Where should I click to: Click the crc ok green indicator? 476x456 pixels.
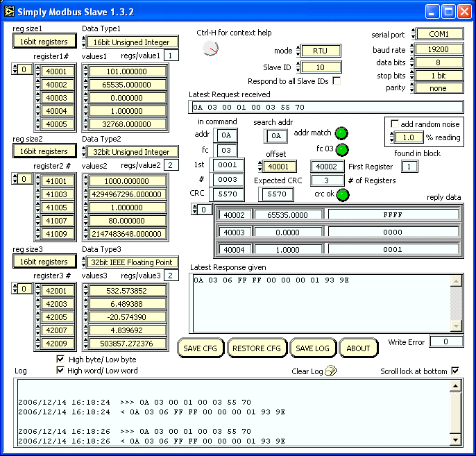pyautogui.click(x=343, y=195)
